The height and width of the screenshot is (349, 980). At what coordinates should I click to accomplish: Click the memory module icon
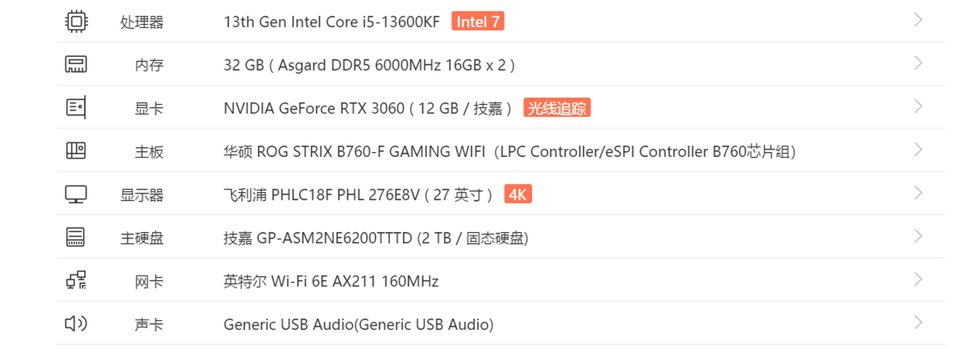[76, 64]
